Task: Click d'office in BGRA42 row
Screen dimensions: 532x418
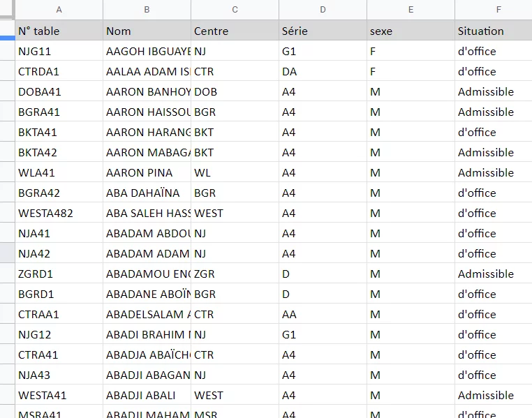Action: coord(494,193)
